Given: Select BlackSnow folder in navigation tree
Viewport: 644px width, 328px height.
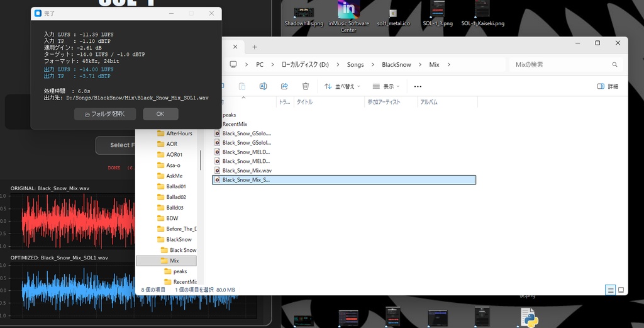Looking at the screenshot, I should (175, 240).
